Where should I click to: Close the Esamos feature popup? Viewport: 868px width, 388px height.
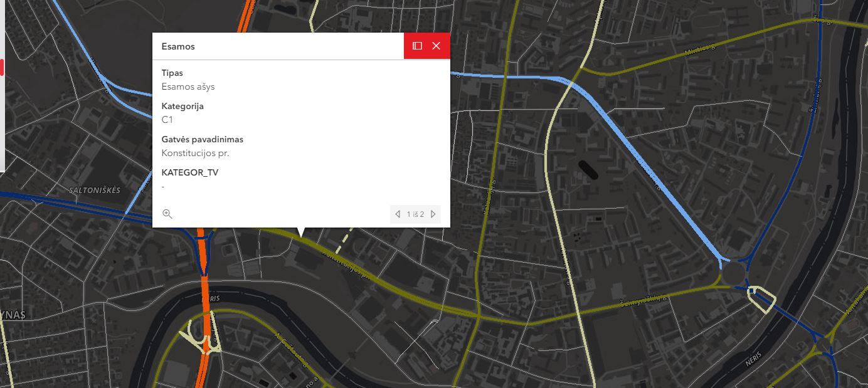pos(437,46)
